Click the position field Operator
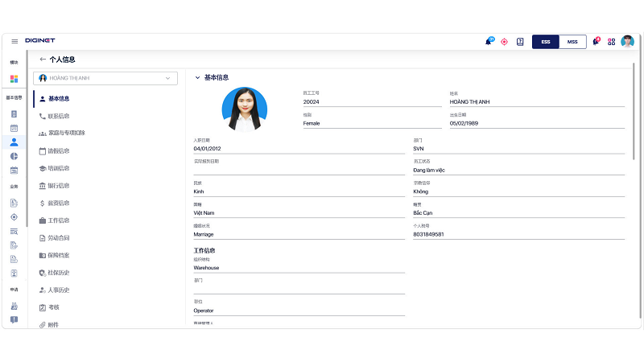This screenshot has width=644, height=362. (x=299, y=311)
